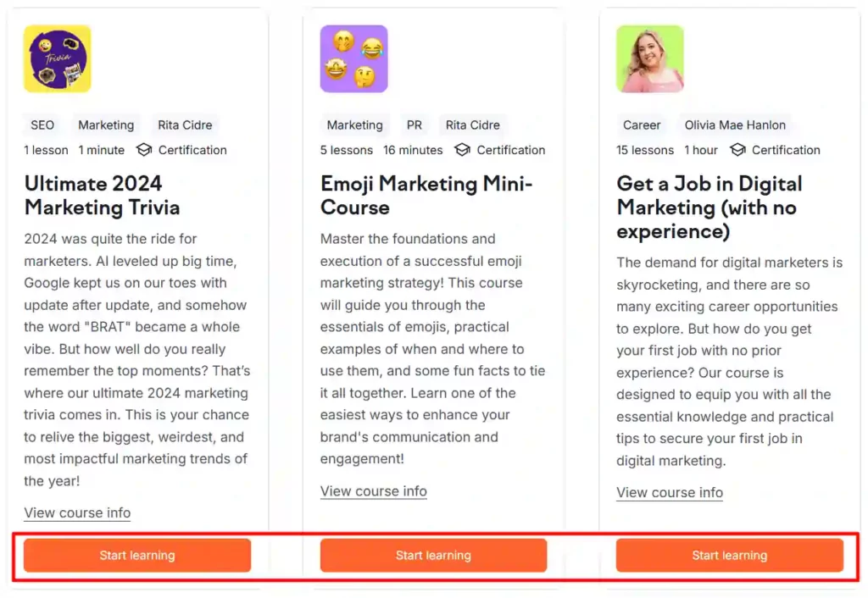The image size is (868, 598).
Task: Start learning the Ultimate 2024 Marketing Trivia course
Action: [x=136, y=556]
